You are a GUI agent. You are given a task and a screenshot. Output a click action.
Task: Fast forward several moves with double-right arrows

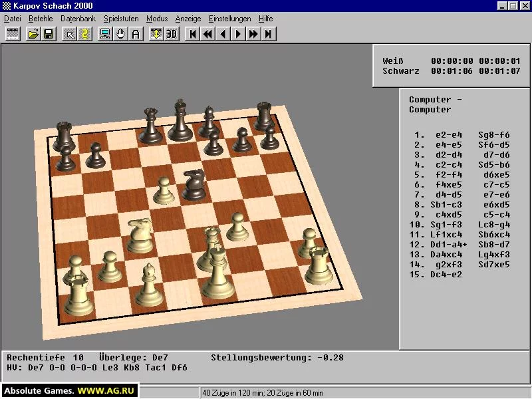253,34
